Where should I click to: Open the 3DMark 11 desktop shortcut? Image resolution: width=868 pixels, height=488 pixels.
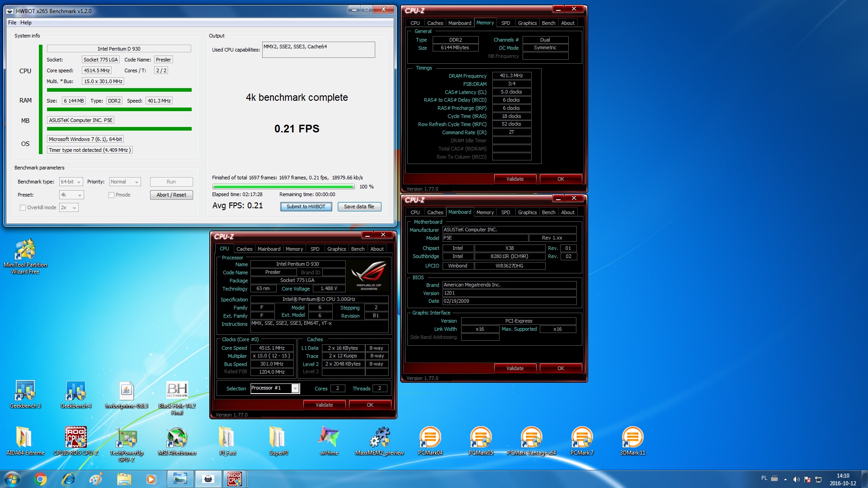coord(633,441)
